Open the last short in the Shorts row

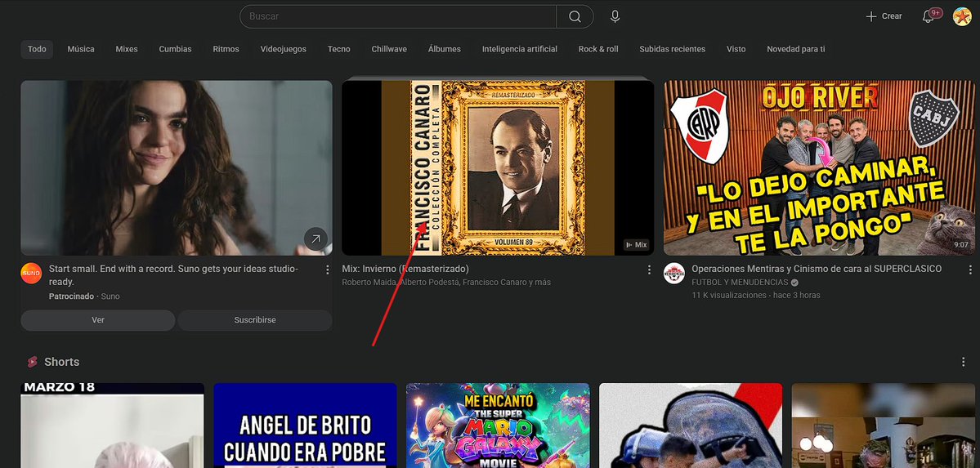point(883,426)
